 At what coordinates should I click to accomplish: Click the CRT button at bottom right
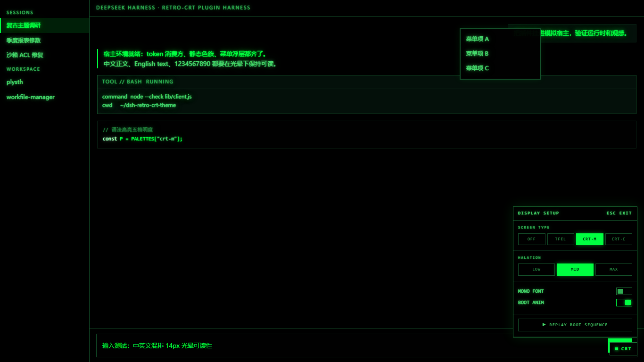pos(623,349)
